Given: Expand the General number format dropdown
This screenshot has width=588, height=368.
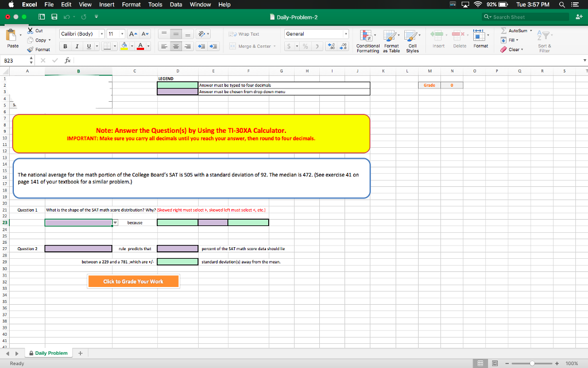Looking at the screenshot, I should click(346, 34).
